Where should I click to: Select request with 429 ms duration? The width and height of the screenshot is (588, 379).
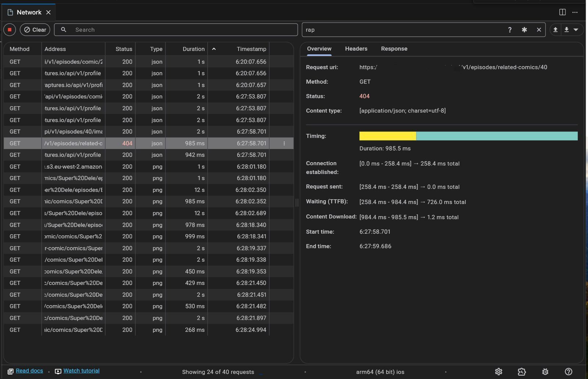148,283
